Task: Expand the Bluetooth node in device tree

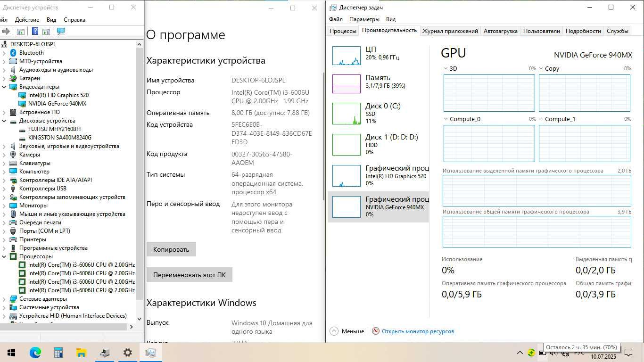Action: (4, 53)
